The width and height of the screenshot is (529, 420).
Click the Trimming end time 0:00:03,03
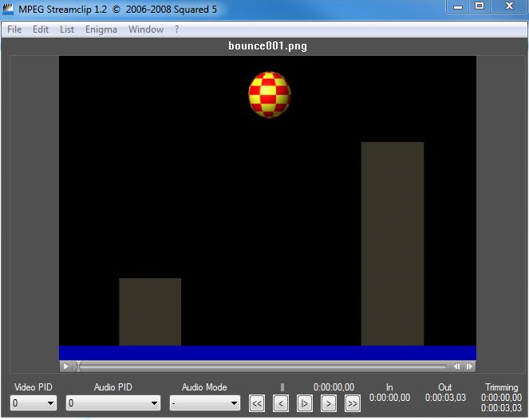501,408
